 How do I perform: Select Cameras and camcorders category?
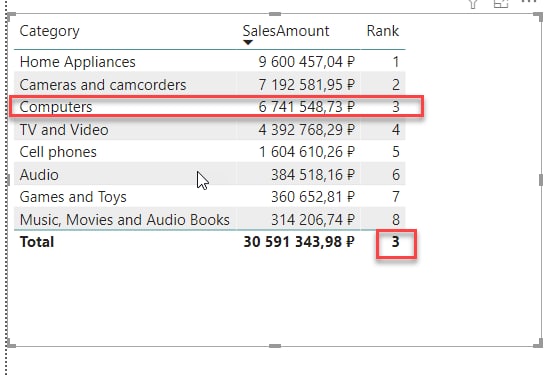coord(103,85)
